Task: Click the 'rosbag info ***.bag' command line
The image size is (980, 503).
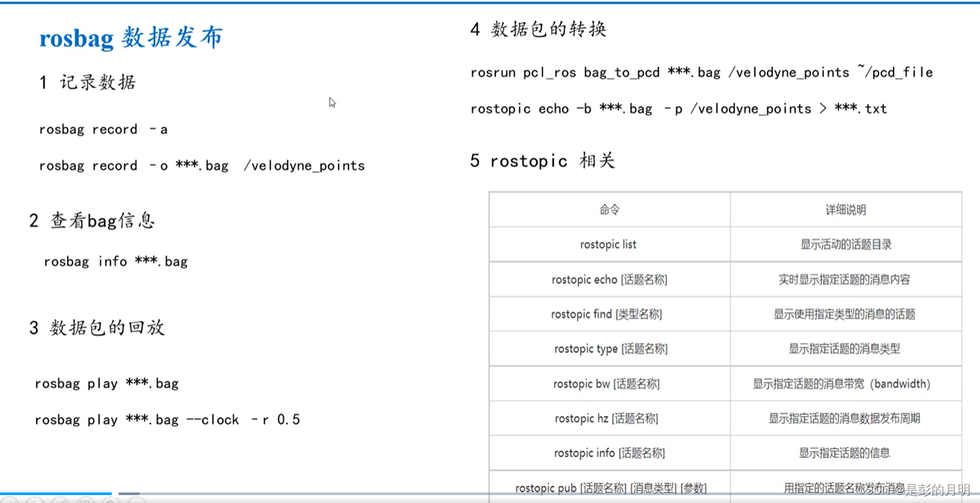Action: 116,261
